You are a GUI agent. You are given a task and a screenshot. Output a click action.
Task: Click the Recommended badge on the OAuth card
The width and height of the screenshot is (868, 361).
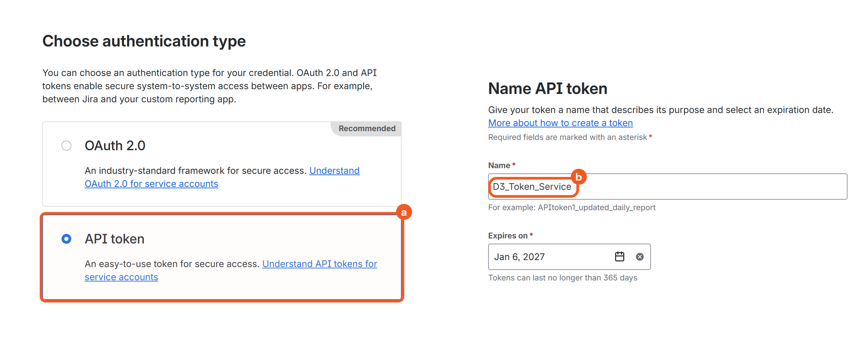(366, 128)
